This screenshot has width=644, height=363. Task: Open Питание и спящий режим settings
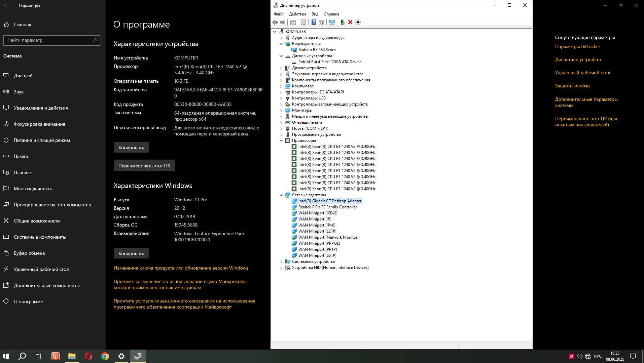point(52,140)
